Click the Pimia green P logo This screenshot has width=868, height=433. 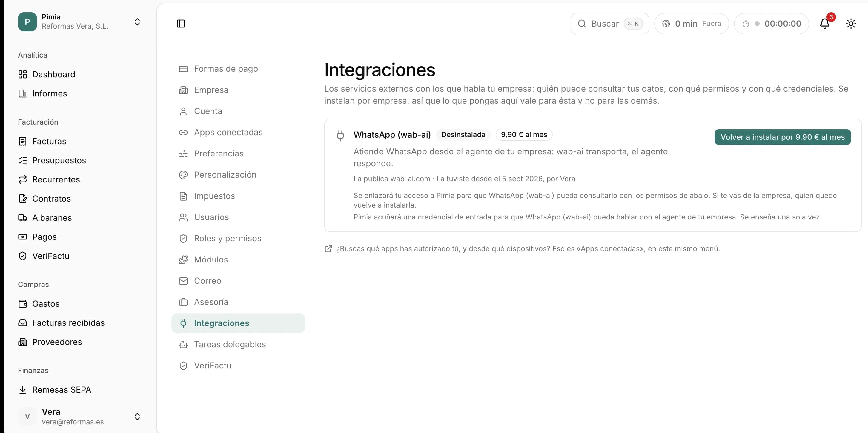click(27, 22)
